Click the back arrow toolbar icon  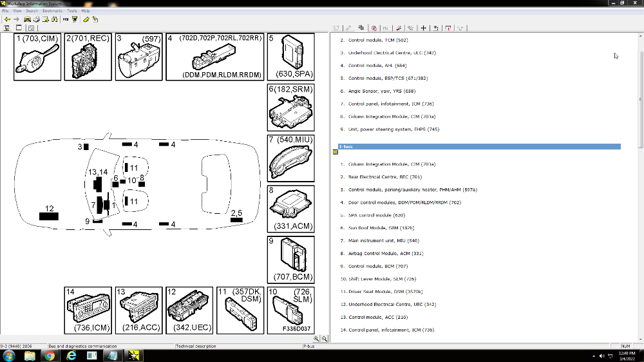(x=7, y=19)
